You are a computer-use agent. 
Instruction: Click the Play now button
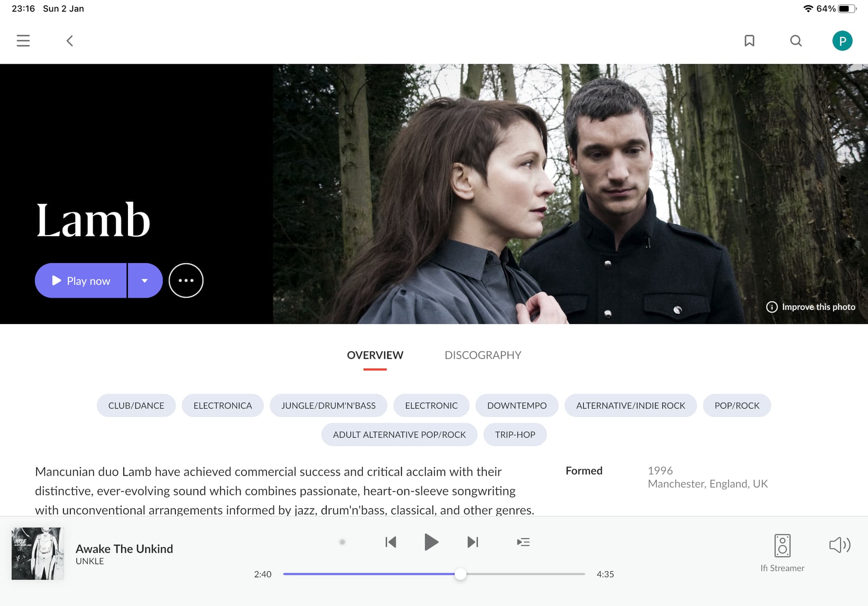pos(81,281)
